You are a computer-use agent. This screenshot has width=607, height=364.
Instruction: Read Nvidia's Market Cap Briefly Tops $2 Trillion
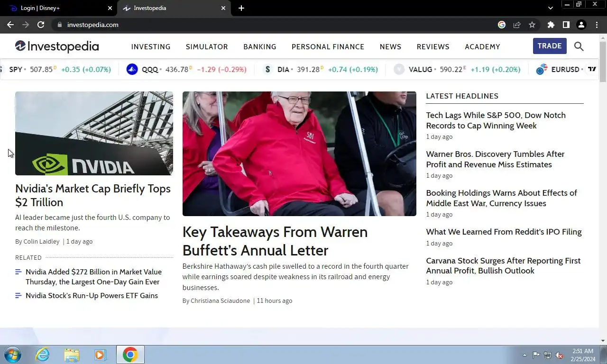[93, 195]
